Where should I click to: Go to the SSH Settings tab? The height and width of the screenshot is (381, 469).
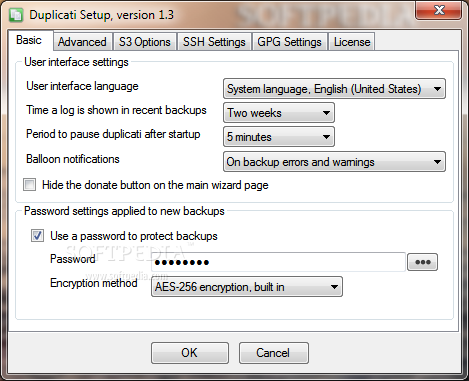click(x=214, y=42)
